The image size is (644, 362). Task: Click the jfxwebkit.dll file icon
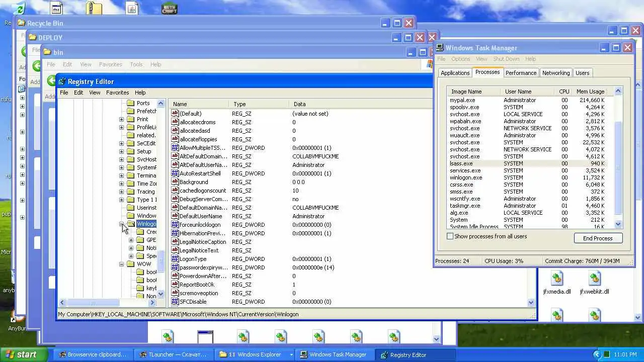(x=595, y=278)
